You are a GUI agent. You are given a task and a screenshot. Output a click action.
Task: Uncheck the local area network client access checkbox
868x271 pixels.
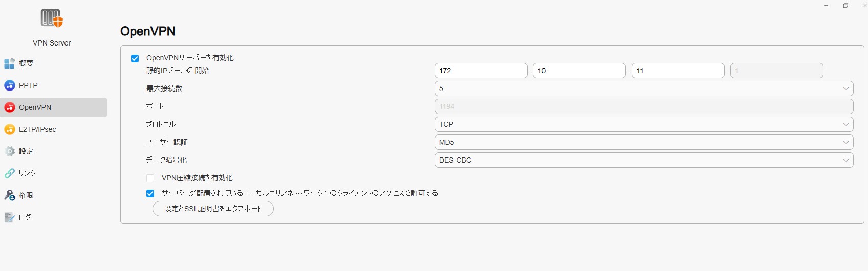(x=150, y=194)
